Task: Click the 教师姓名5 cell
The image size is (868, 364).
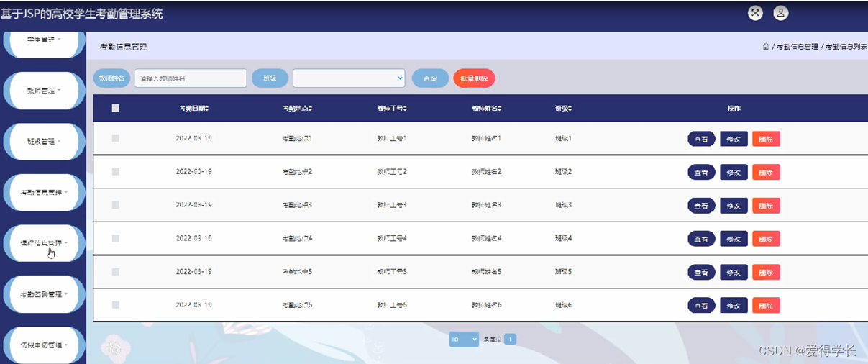Action: click(x=486, y=272)
